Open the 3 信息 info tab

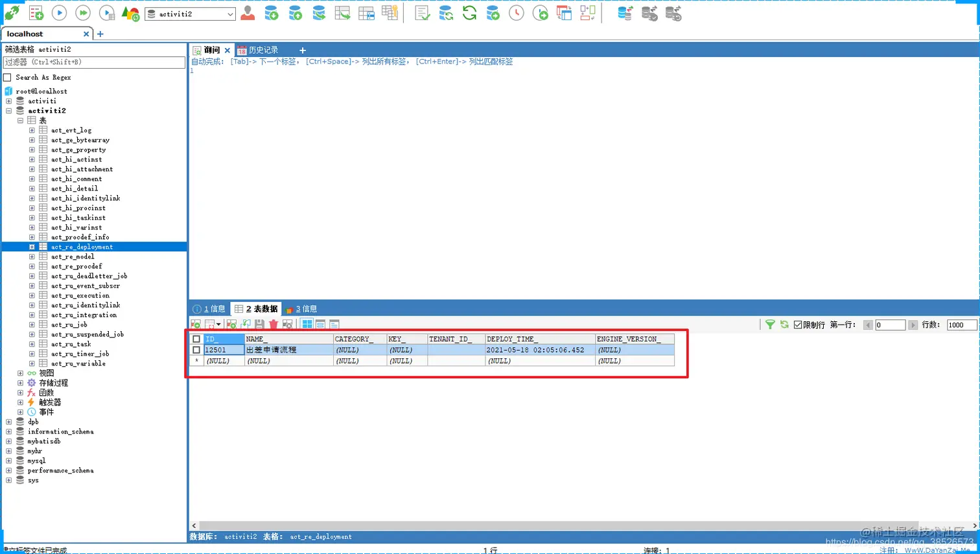coord(301,309)
